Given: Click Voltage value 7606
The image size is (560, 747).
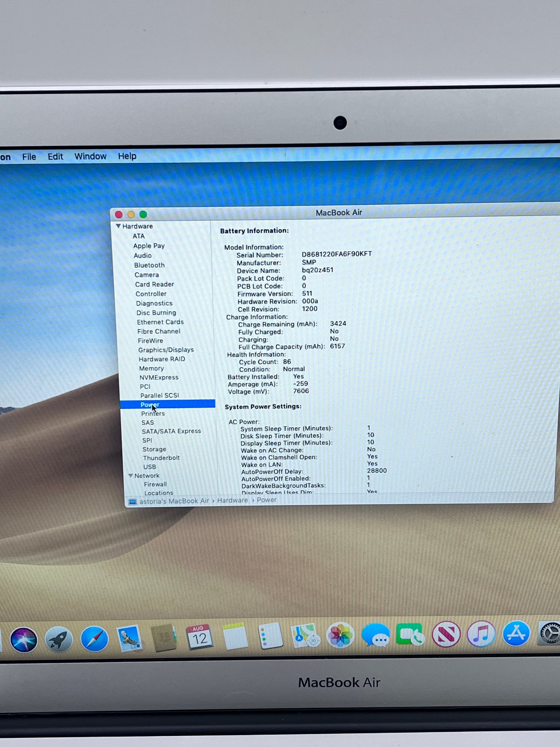Looking at the screenshot, I should (x=301, y=391).
